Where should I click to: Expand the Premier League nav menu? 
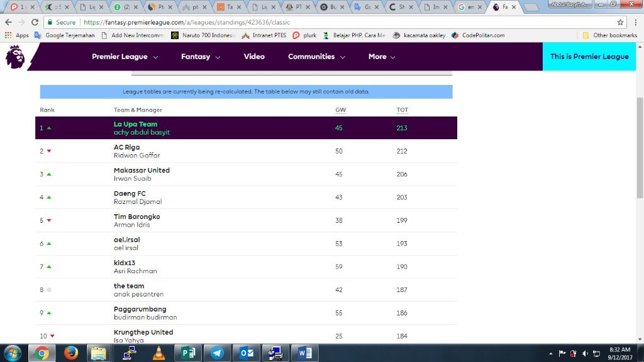125,57
